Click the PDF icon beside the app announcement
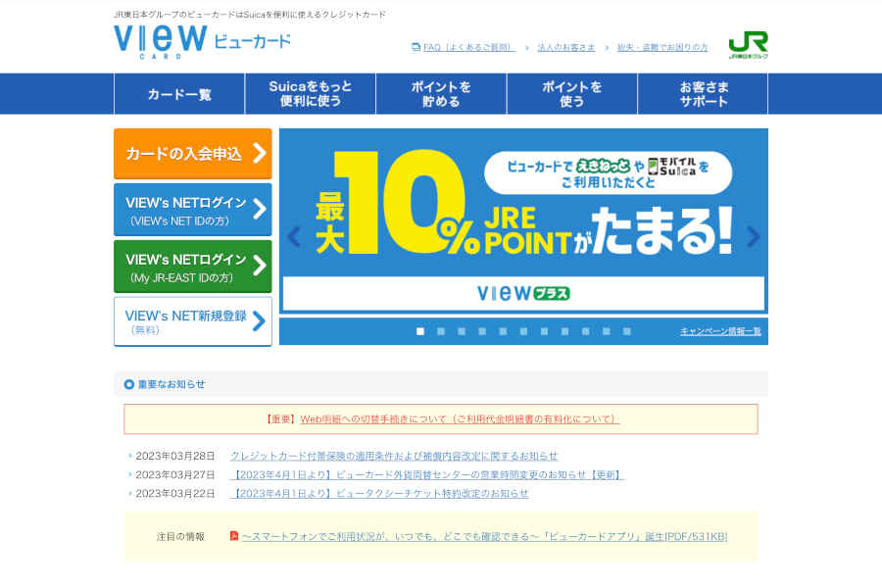 coord(234,536)
